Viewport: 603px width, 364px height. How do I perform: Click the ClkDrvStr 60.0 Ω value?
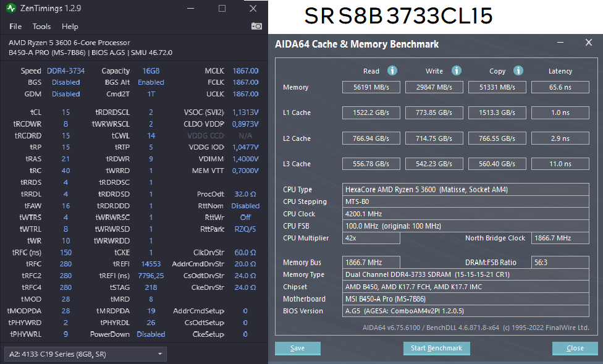(x=245, y=252)
